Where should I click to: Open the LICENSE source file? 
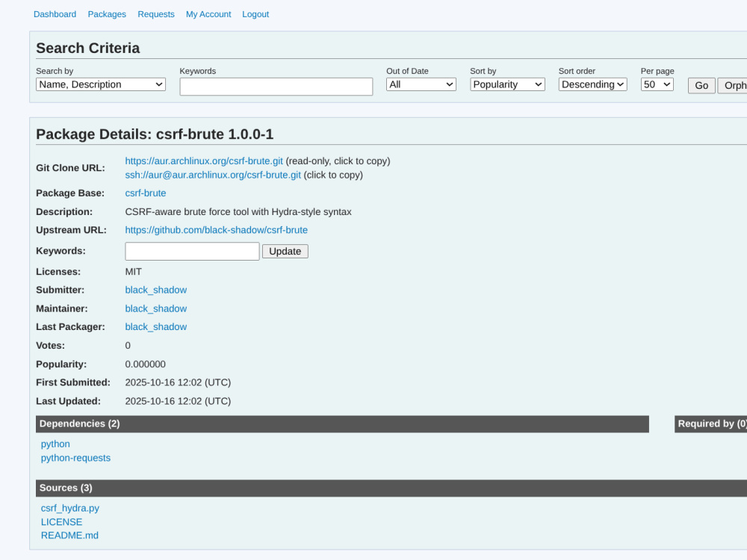[61, 522]
